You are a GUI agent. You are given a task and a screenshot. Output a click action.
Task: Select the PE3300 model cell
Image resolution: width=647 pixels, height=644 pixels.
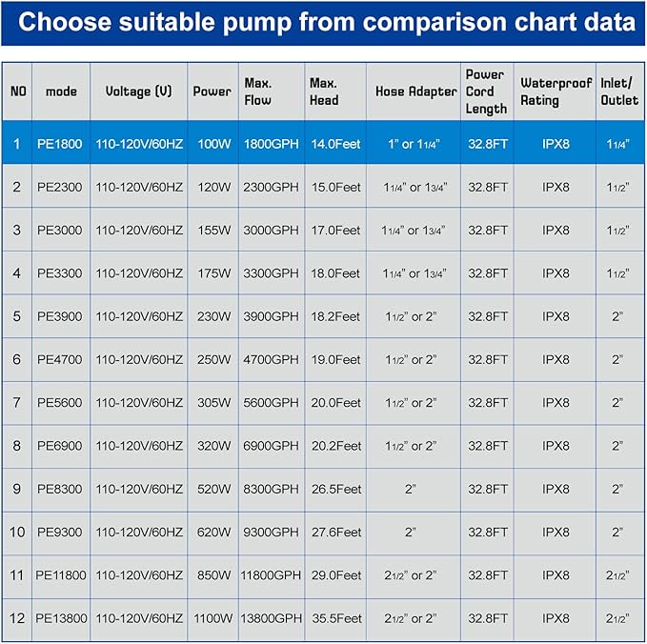[x=60, y=273]
